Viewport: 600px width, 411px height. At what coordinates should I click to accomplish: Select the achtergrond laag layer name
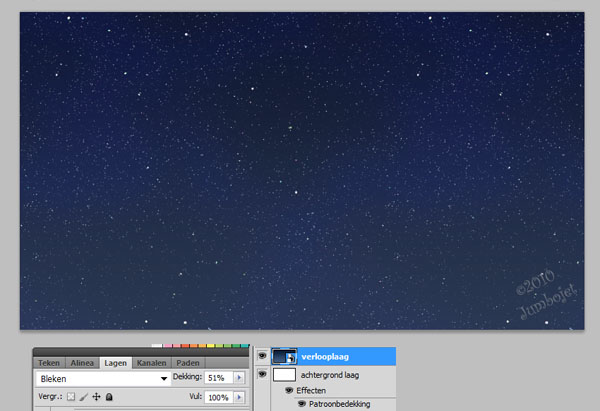(330, 375)
